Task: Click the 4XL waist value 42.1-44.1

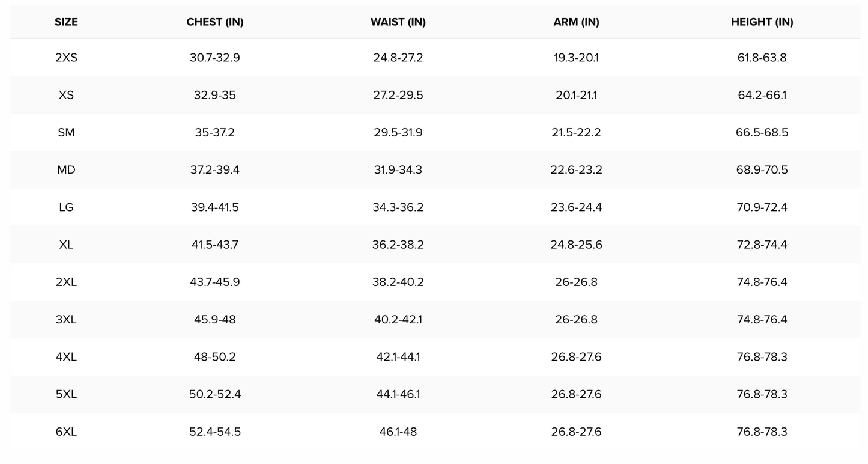Action: (x=398, y=356)
